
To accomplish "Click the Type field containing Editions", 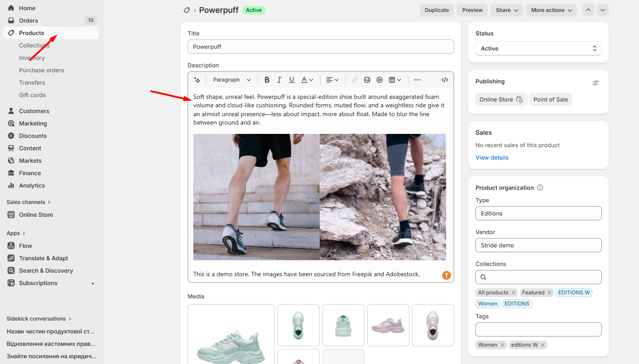I will click(538, 213).
